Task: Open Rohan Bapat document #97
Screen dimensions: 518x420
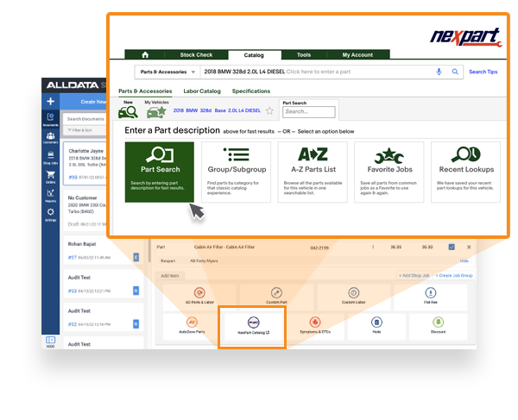Action: (104, 251)
